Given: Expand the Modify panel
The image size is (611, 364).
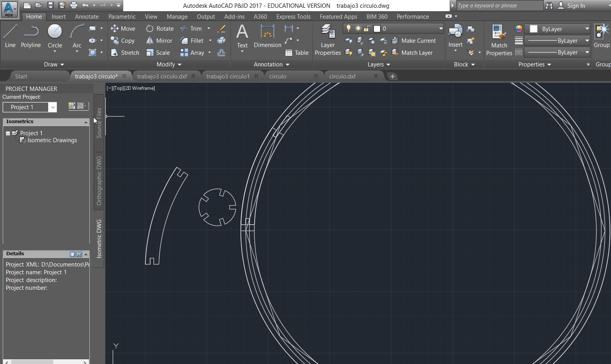Looking at the screenshot, I should (169, 64).
